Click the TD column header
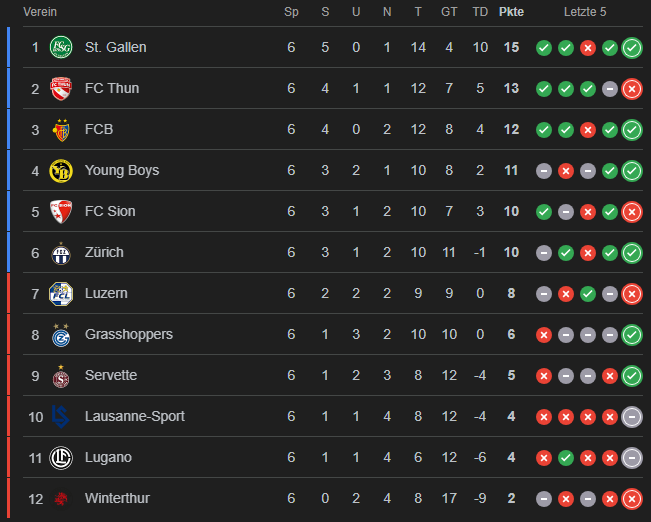This screenshot has height=522, width=651. pyautogui.click(x=480, y=12)
